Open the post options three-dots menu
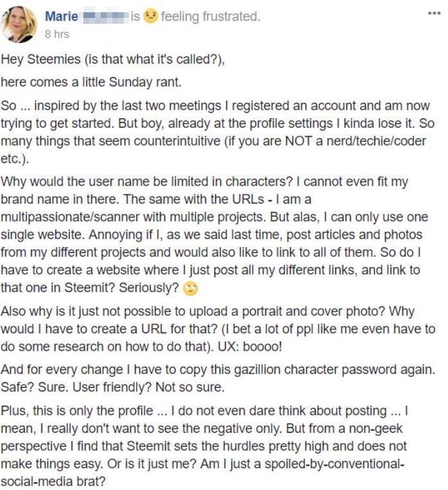Image resolution: width=448 pixels, height=490 pixels. pos(435,13)
